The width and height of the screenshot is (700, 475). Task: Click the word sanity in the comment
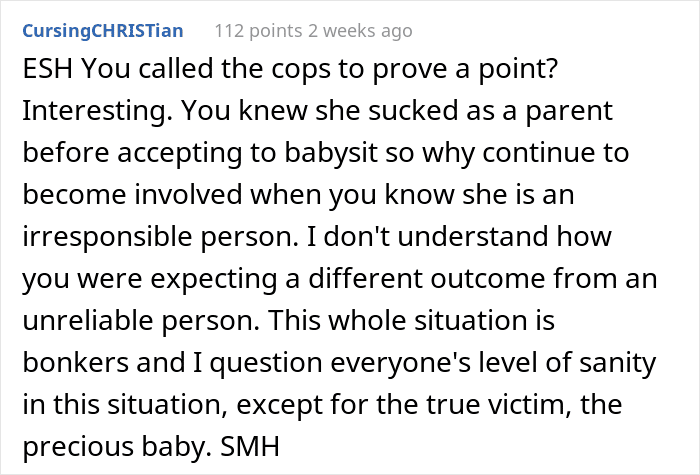point(617,362)
